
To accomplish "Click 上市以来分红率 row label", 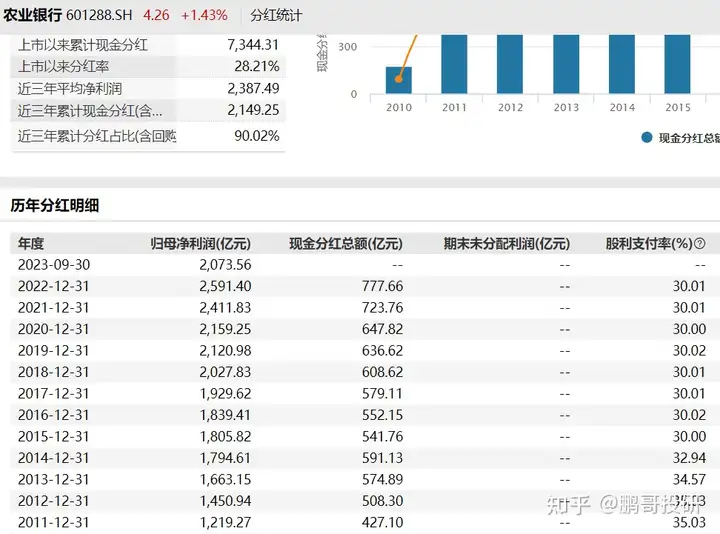I will point(63,67).
